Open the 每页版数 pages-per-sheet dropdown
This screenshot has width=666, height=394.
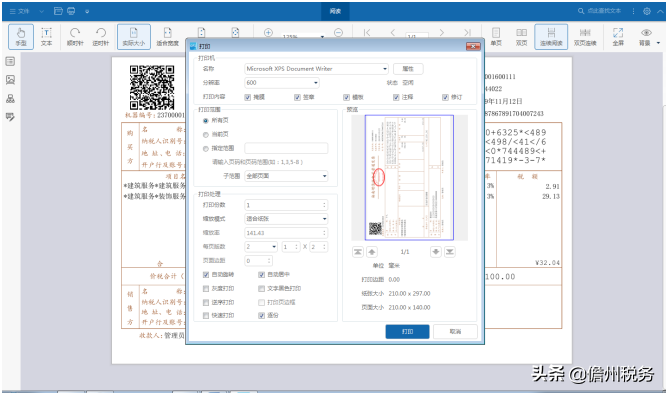[261, 247]
